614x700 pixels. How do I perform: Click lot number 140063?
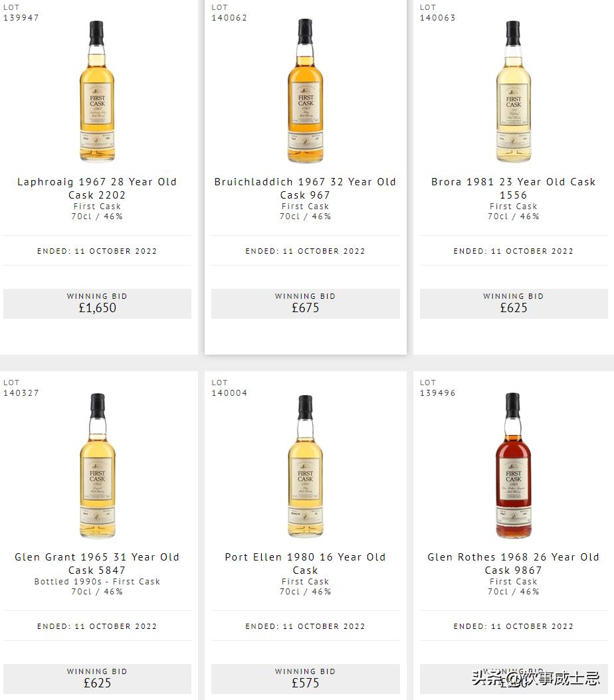pyautogui.click(x=438, y=18)
